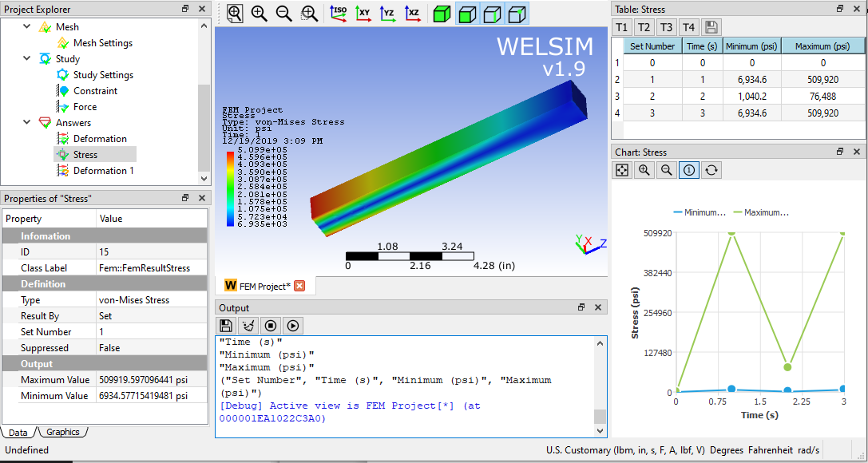Select the Constraint item

[x=95, y=91]
